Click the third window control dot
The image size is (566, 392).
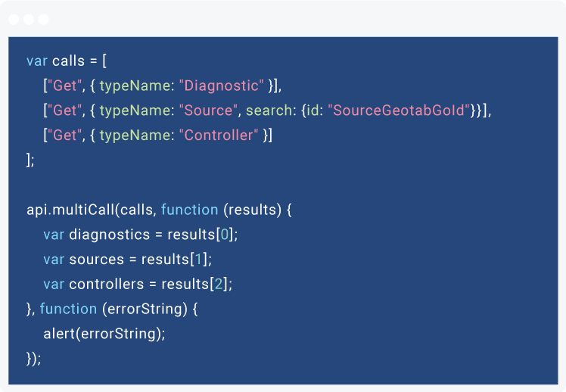click(x=43, y=19)
